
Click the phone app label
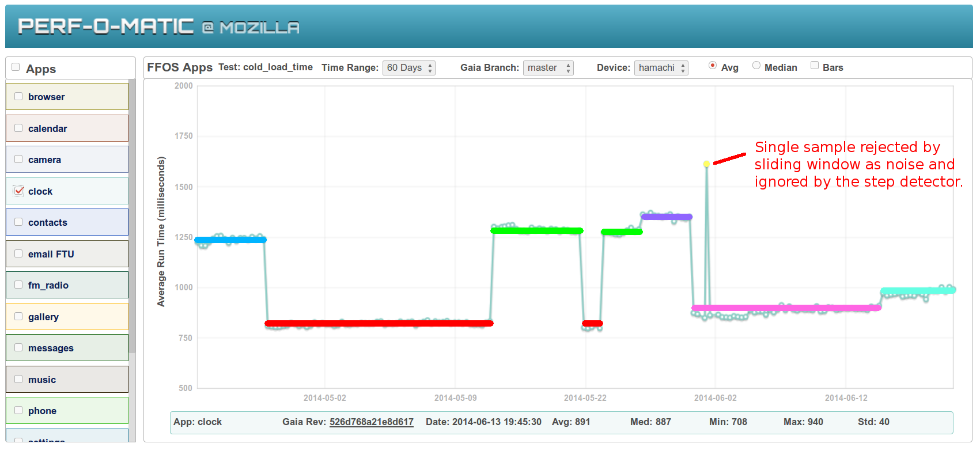[x=42, y=411]
